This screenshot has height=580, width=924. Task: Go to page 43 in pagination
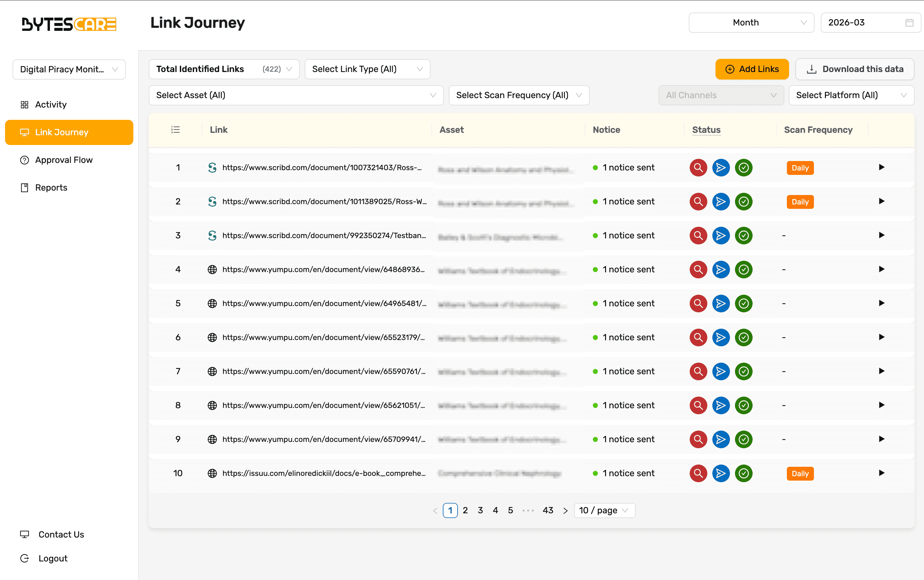(548, 510)
